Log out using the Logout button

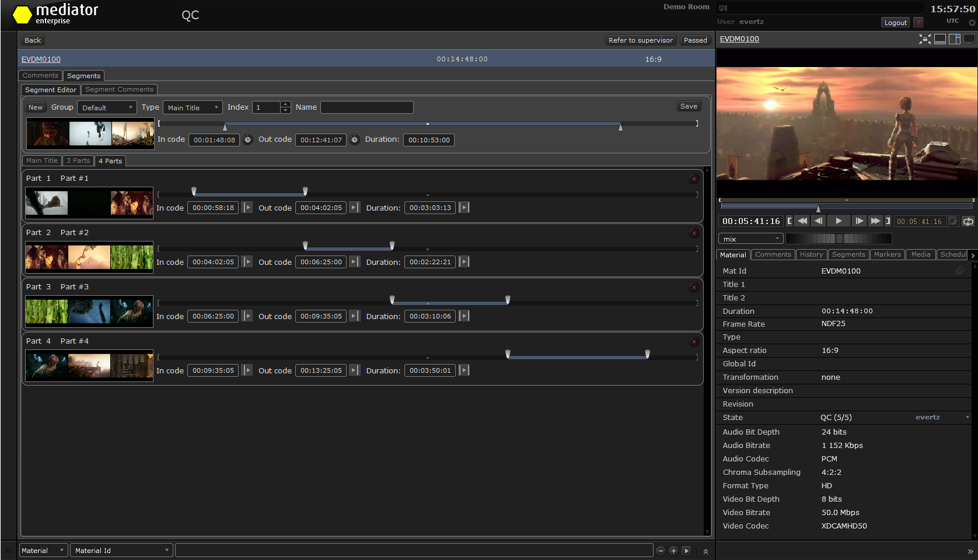click(895, 23)
